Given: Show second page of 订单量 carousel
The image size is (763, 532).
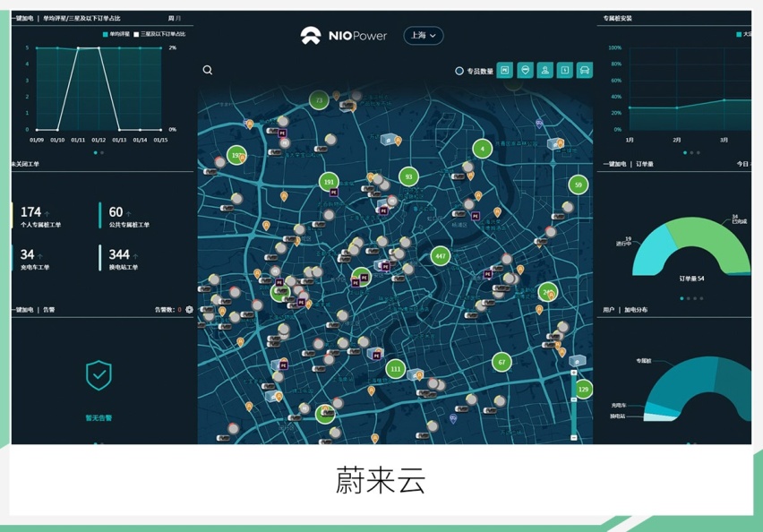Looking at the screenshot, I should [688, 298].
